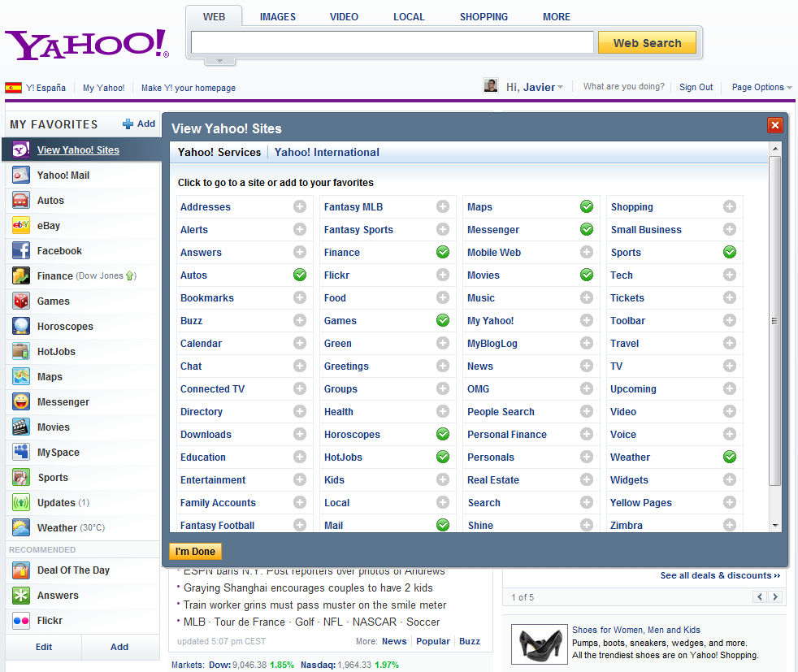Switch to the IMAGES search tab
The width and height of the screenshot is (798, 672).
[x=277, y=17]
